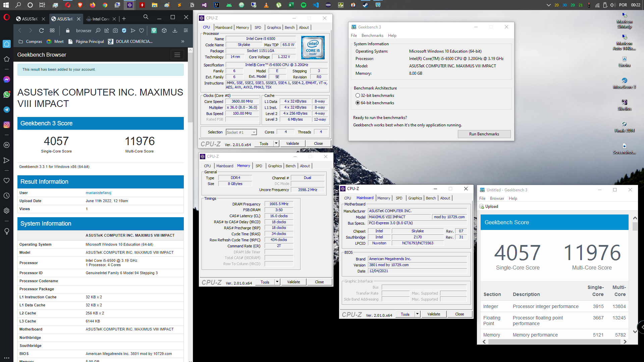The image size is (644, 362).
Task: Open zoom magnifier icon in address bar
Action: tap(98, 31)
